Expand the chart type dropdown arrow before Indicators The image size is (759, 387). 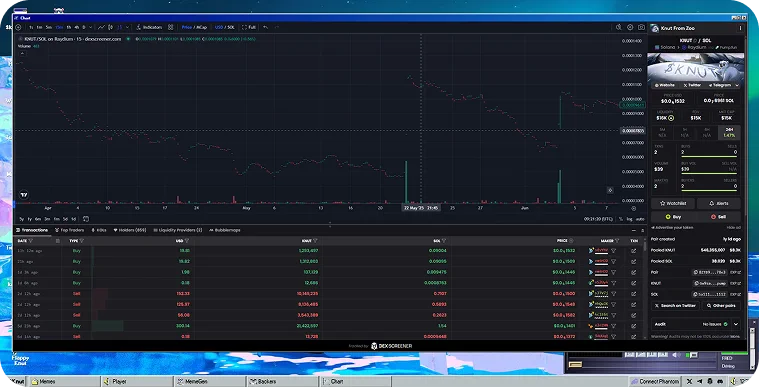pos(127,28)
